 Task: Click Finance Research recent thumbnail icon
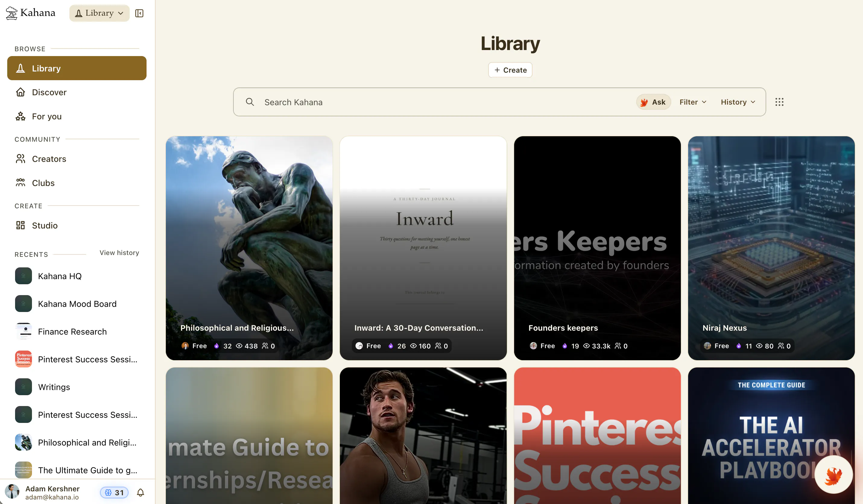coord(23,332)
